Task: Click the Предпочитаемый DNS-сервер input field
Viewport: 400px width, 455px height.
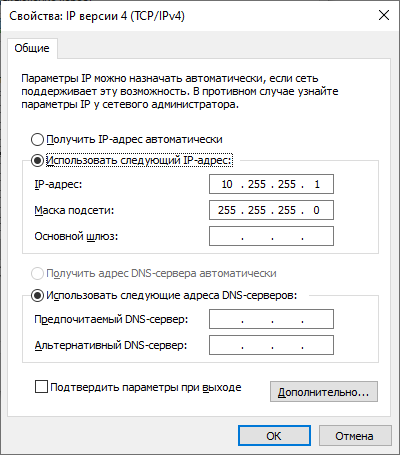Action: 271,319
